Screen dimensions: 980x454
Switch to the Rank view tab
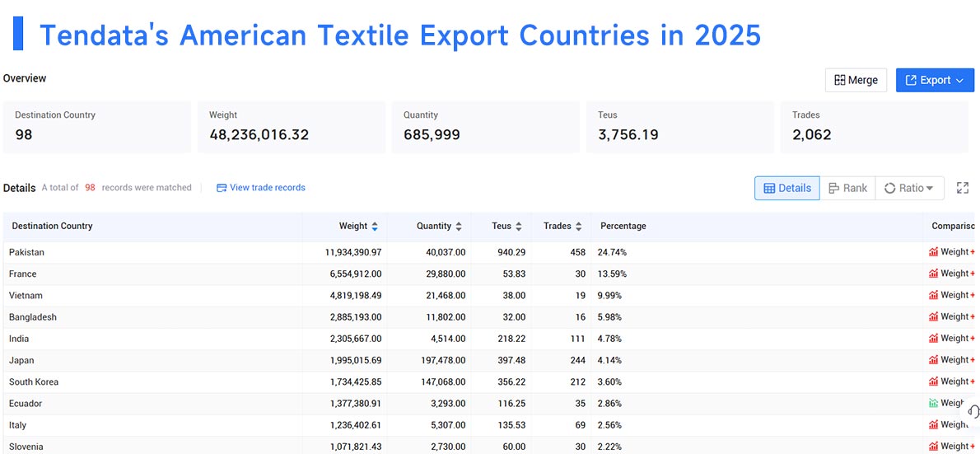click(x=847, y=188)
